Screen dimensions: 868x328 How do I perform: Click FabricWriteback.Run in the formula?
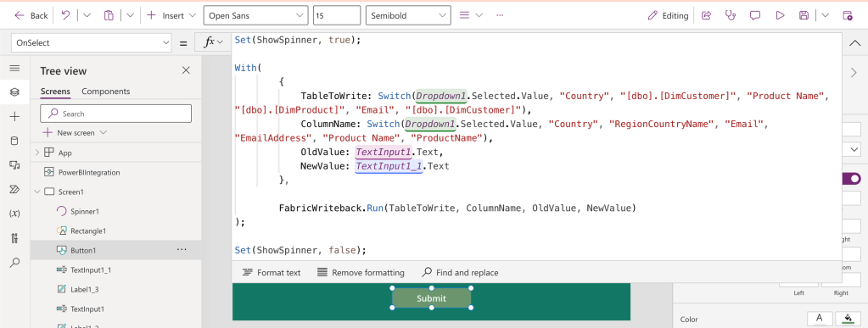(x=330, y=208)
